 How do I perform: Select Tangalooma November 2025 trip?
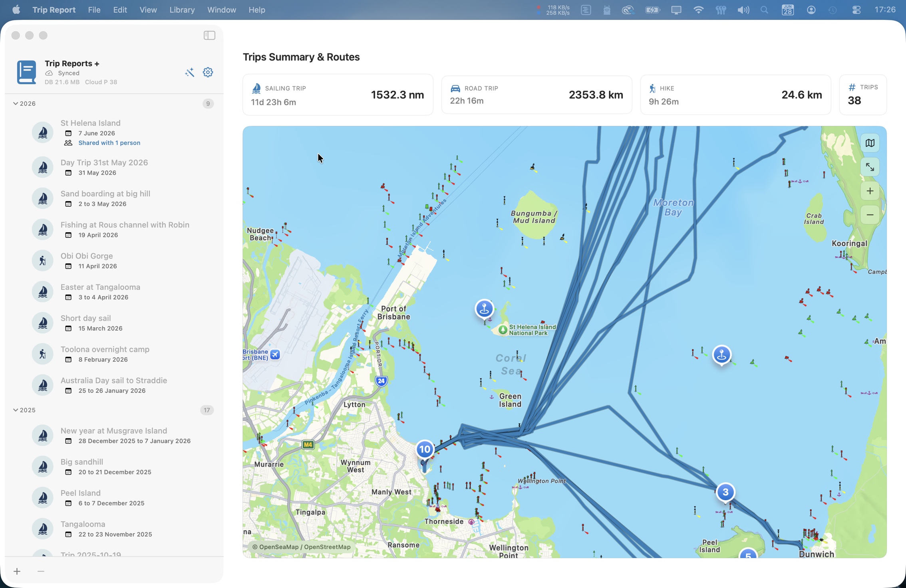114,529
